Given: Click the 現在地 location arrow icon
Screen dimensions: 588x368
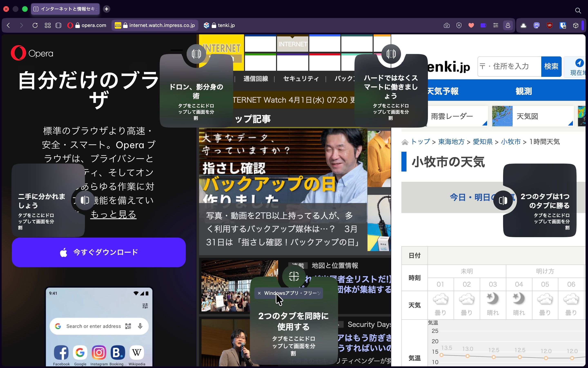Looking at the screenshot, I should pyautogui.click(x=579, y=63).
